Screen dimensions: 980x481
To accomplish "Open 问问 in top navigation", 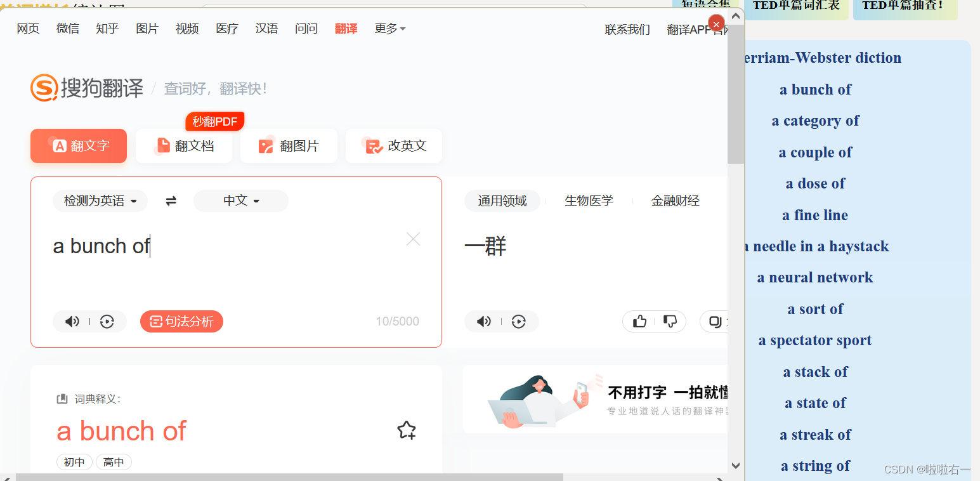I will [x=306, y=29].
